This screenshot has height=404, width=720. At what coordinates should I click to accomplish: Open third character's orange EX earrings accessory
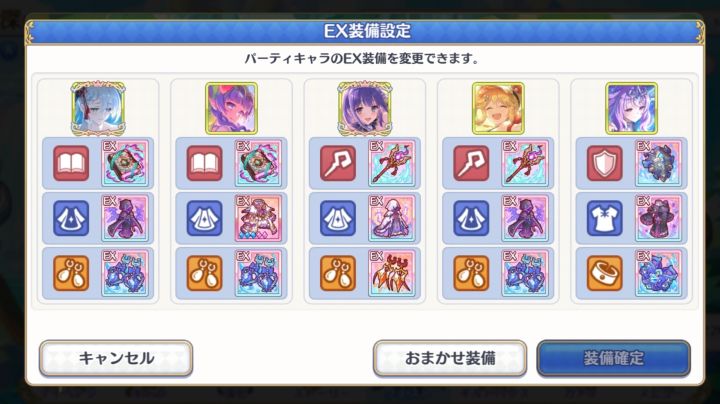(x=392, y=273)
